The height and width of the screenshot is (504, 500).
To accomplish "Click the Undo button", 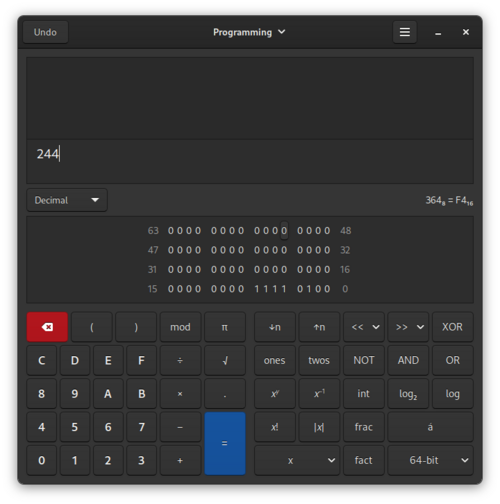I will point(45,32).
